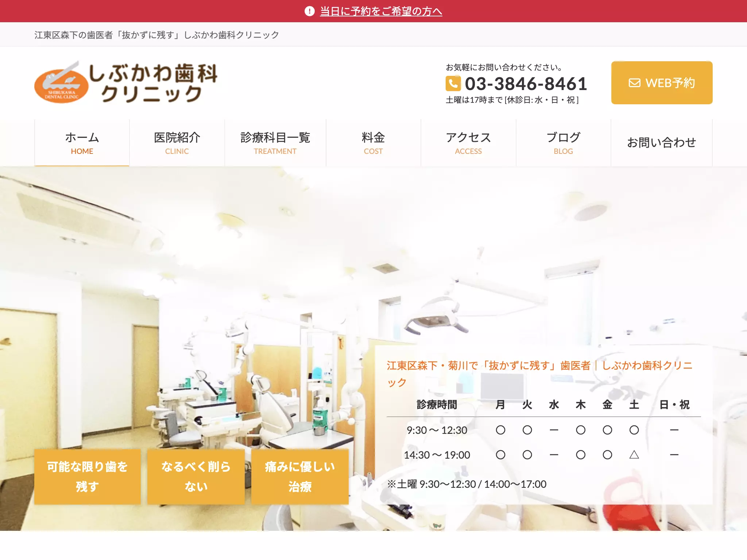747x560 pixels.
Task: Click the 土 column header in schedule
Action: (x=634, y=405)
